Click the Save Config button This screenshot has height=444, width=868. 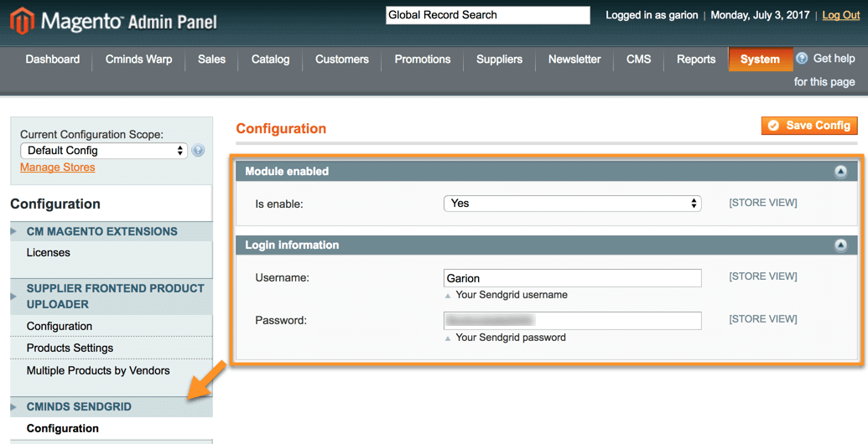tap(809, 126)
